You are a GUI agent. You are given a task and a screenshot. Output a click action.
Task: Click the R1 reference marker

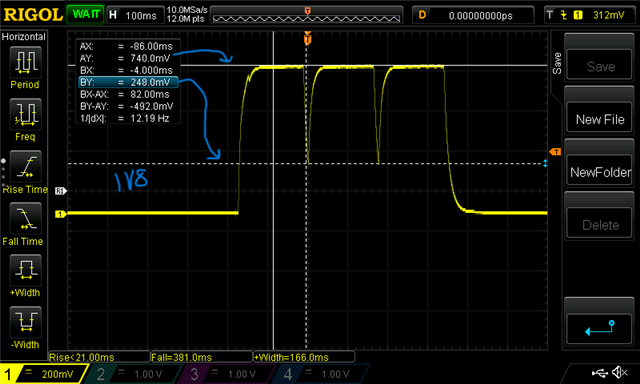(x=60, y=191)
